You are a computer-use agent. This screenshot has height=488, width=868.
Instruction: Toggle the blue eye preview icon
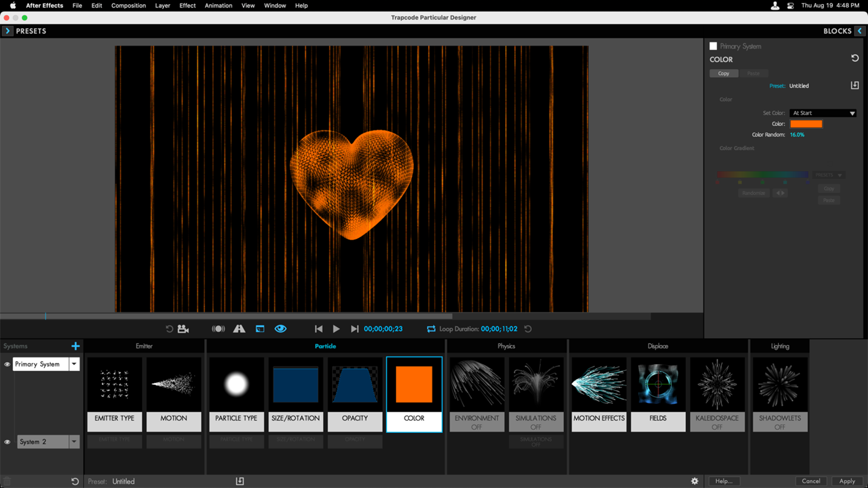coord(280,329)
